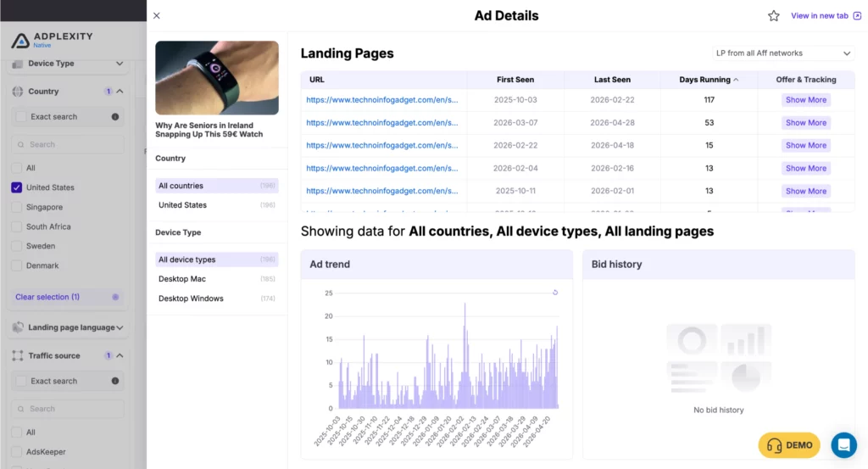868x469 pixels.
Task: Collapse the Traffic source filter chevron
Action: click(120, 355)
